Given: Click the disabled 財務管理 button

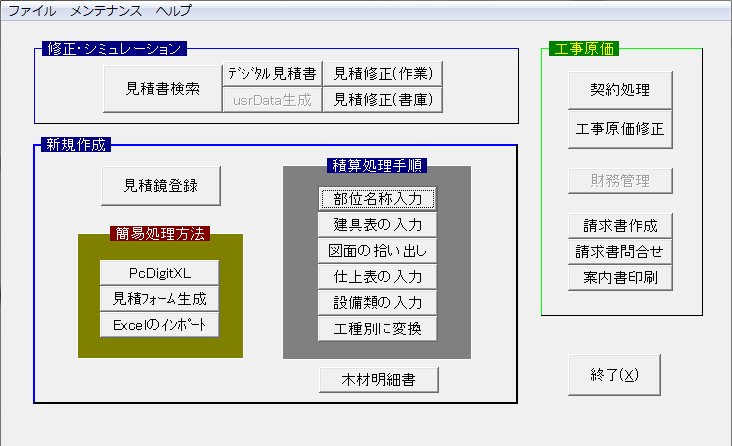Looking at the screenshot, I should pos(620,181).
